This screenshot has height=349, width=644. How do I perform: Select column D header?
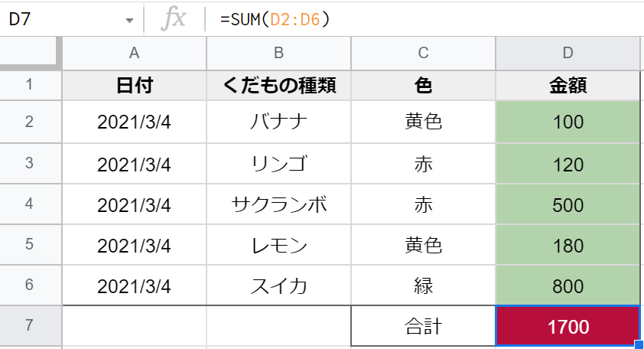point(568,53)
